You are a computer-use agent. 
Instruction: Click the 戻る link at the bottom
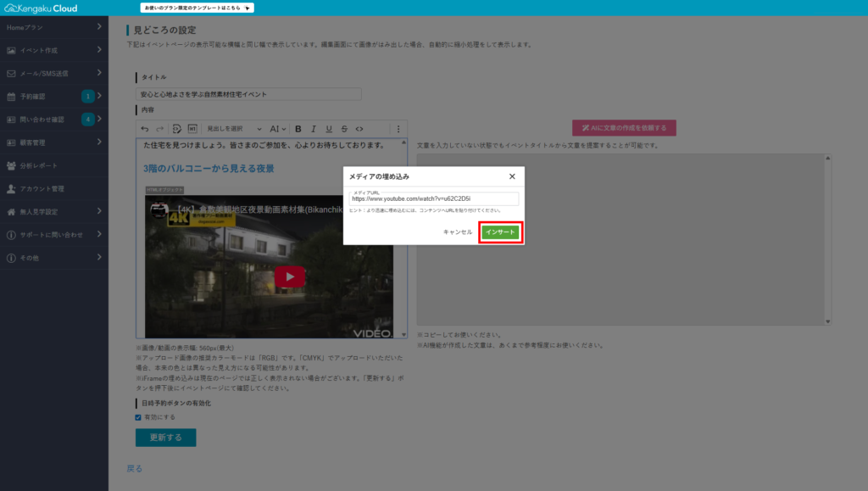tap(135, 468)
